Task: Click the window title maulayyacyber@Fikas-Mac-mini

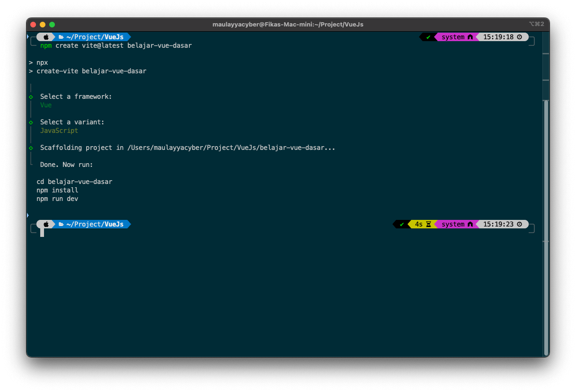Action: click(288, 24)
